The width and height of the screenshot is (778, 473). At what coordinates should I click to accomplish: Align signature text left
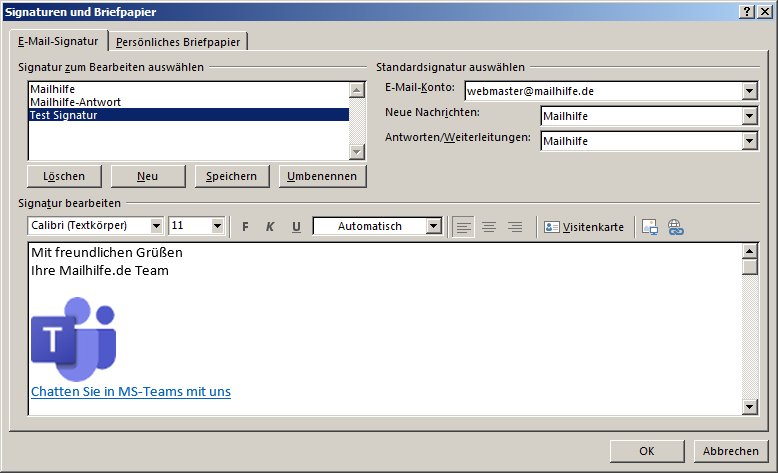pyautogui.click(x=463, y=227)
